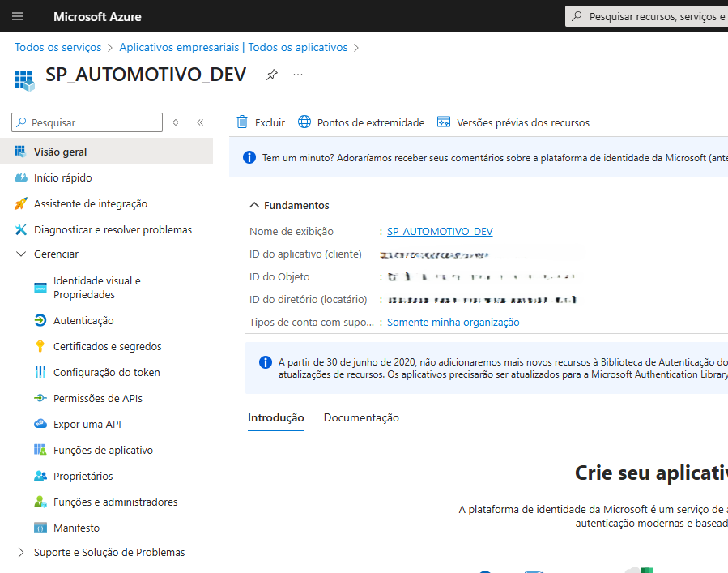The width and height of the screenshot is (728, 573).
Task: Click the app registration grid icon beside title
Action: click(x=24, y=80)
